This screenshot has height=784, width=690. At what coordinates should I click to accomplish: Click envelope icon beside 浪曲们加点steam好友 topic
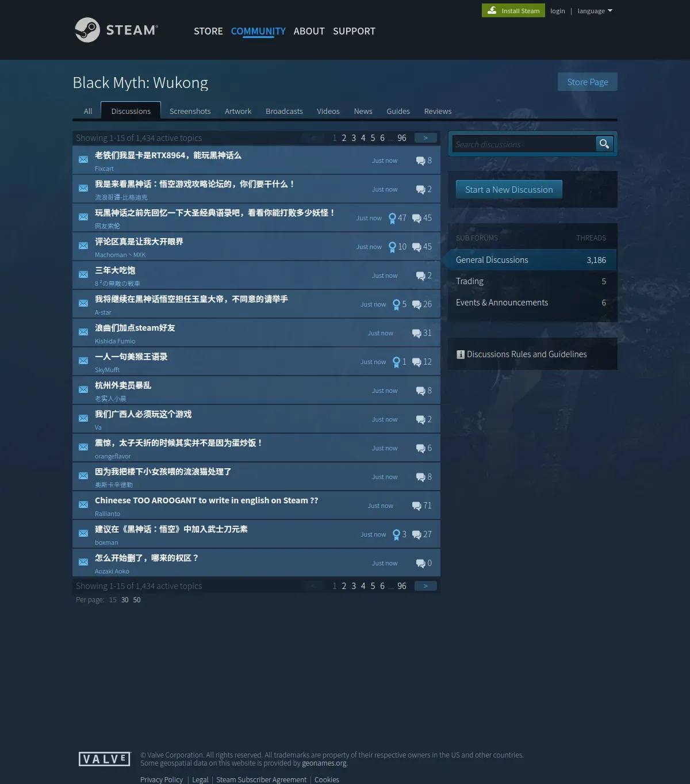[x=83, y=332]
